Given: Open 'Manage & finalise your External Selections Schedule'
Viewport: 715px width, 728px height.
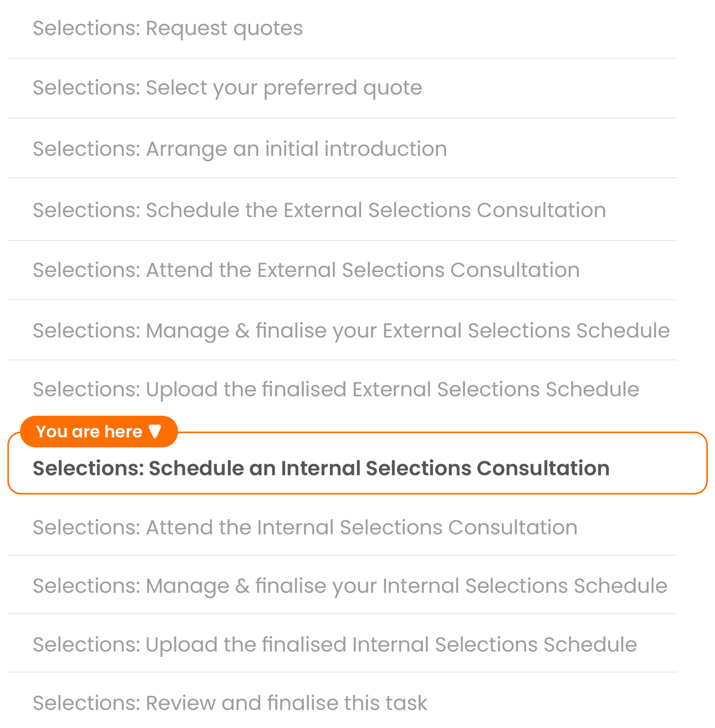Looking at the screenshot, I should [x=351, y=330].
